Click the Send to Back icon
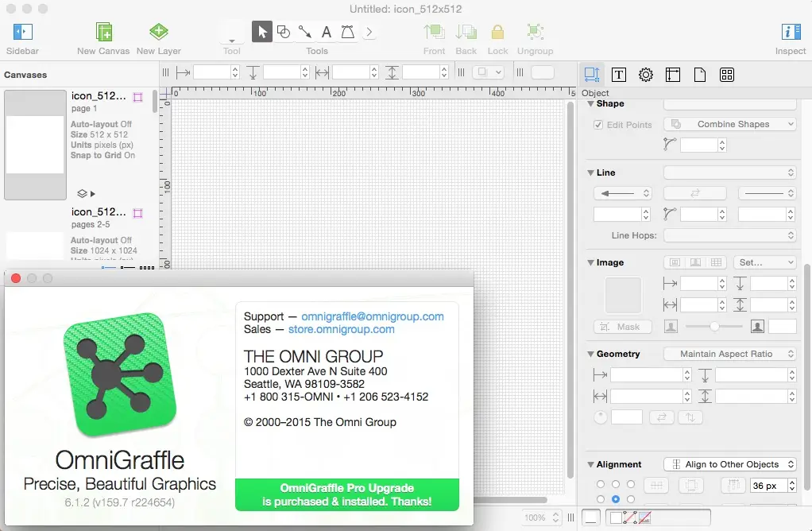The height and width of the screenshot is (531, 812). tap(466, 32)
